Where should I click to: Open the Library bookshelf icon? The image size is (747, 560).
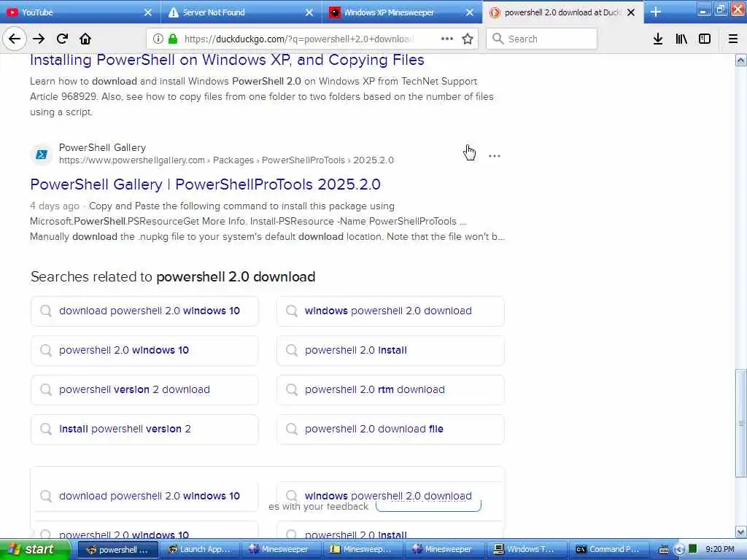pyautogui.click(x=681, y=39)
